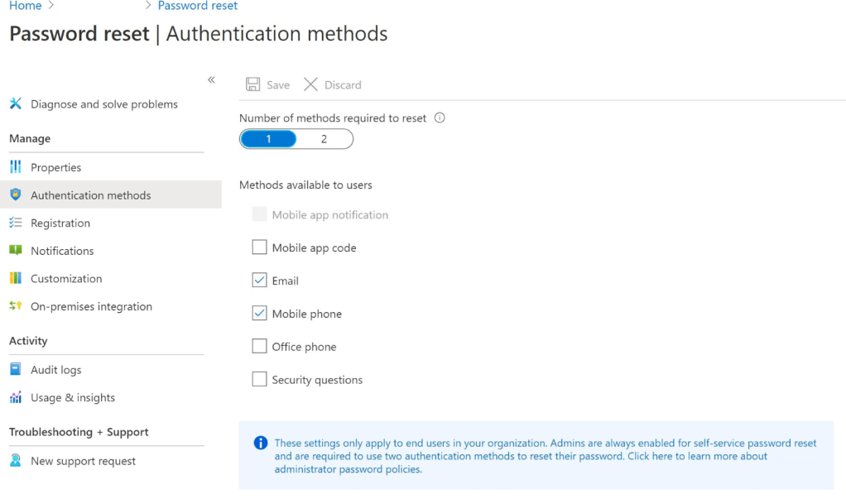
Task: Check the Security questions checkbox
Action: pyautogui.click(x=260, y=380)
